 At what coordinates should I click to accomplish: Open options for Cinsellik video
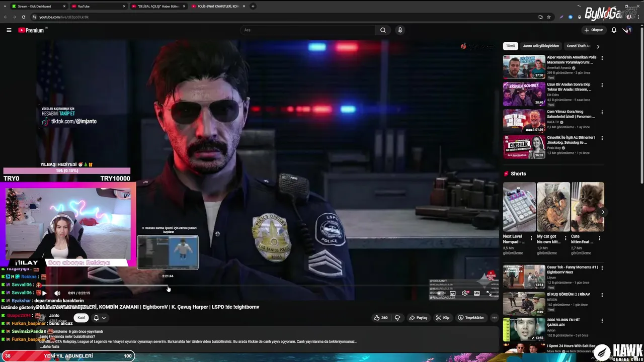602,138
